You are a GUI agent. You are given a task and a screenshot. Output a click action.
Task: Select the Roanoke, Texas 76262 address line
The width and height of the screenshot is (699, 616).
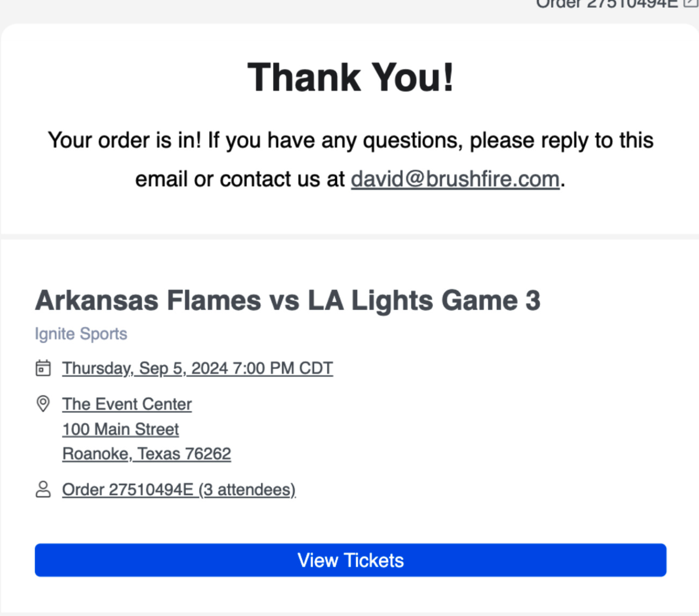click(146, 454)
